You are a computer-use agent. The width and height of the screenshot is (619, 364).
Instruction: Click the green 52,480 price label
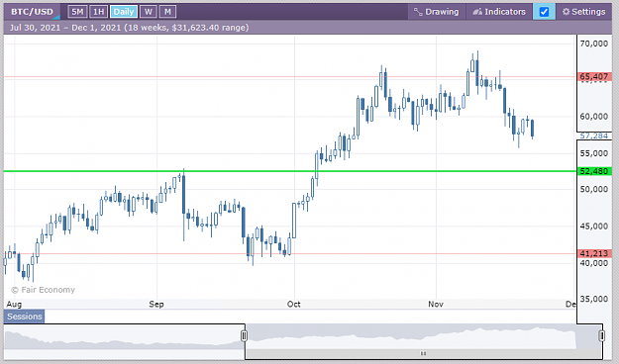click(x=593, y=171)
